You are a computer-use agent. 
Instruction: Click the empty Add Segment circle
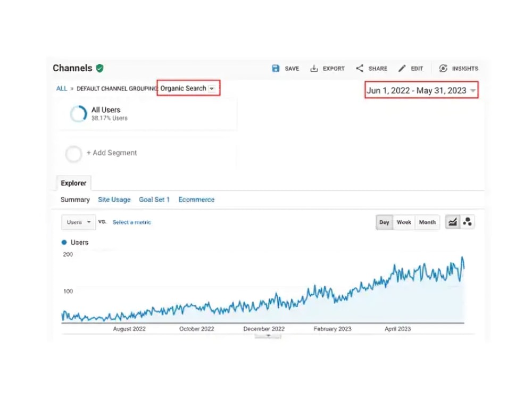pos(73,154)
